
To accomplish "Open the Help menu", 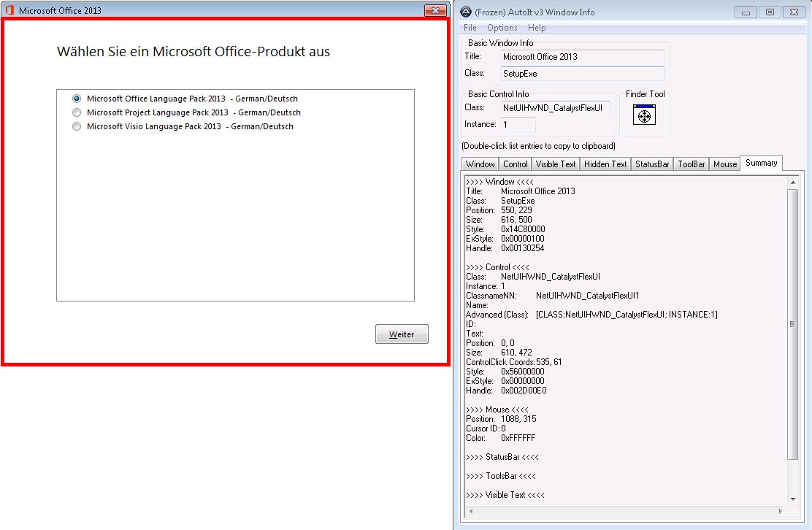I will tap(537, 28).
